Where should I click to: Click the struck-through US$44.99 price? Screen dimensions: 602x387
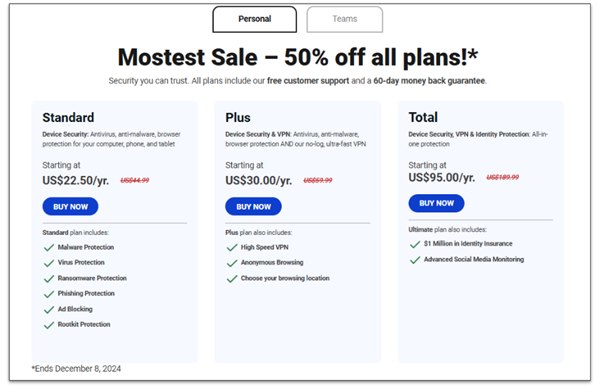click(x=135, y=180)
